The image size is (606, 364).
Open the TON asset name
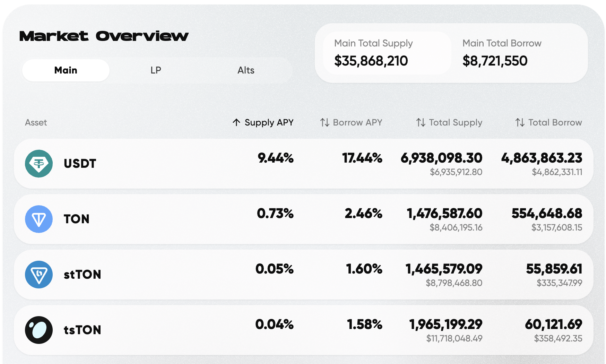77,219
